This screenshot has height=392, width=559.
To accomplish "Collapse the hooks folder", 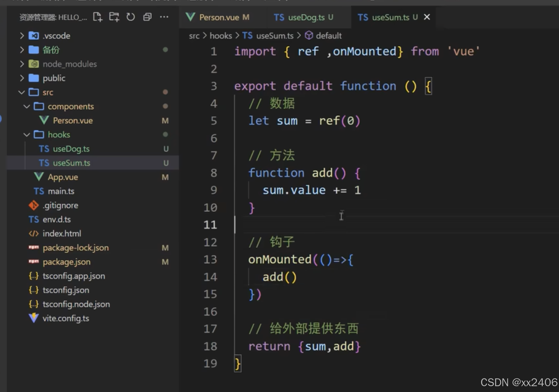I will click(26, 135).
